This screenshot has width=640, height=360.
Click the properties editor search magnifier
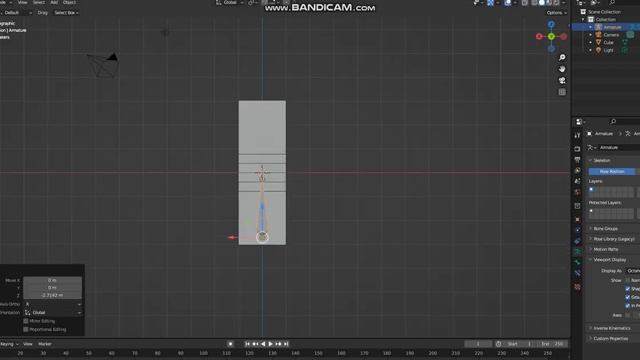pos(613,122)
